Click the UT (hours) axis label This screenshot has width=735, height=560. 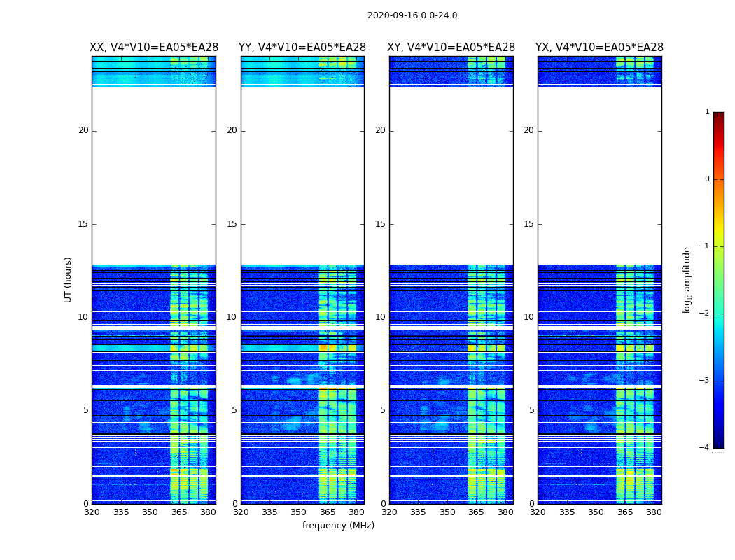point(68,280)
